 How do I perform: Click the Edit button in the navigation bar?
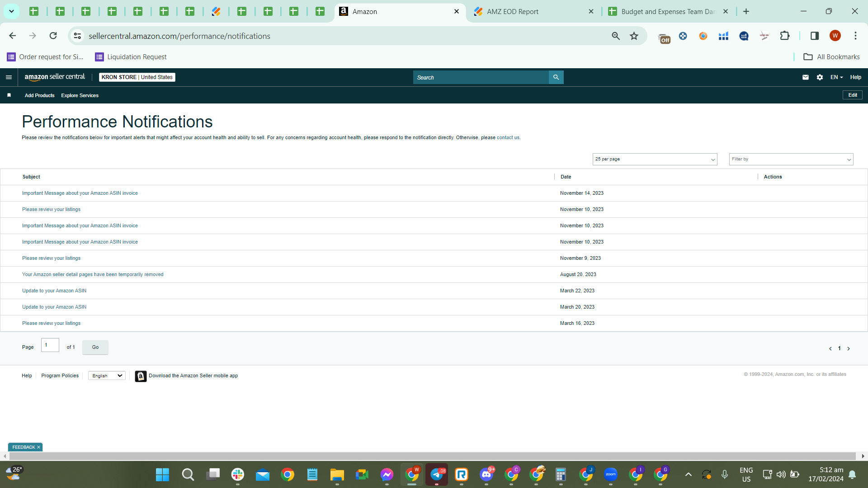point(853,95)
